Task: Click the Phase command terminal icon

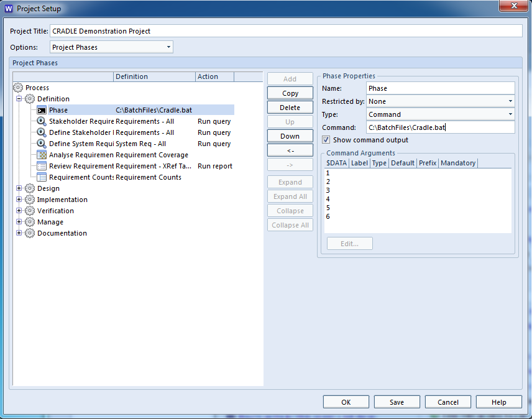Action: click(x=42, y=110)
